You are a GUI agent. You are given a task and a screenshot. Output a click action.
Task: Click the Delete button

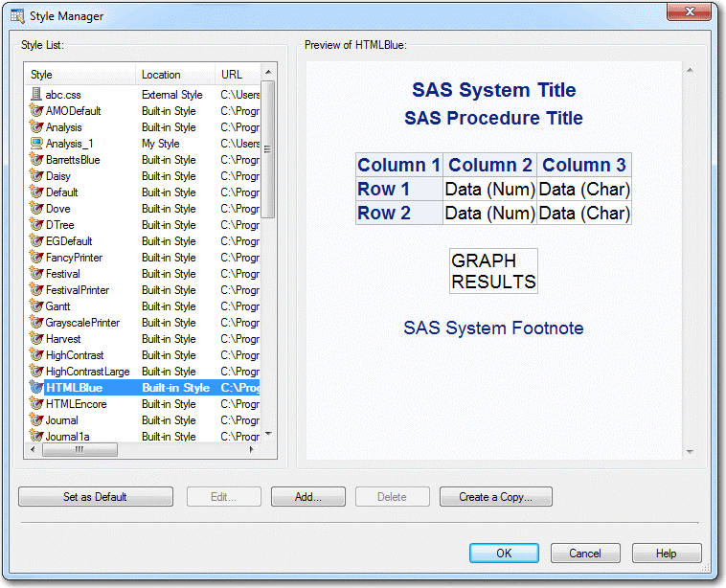click(393, 497)
